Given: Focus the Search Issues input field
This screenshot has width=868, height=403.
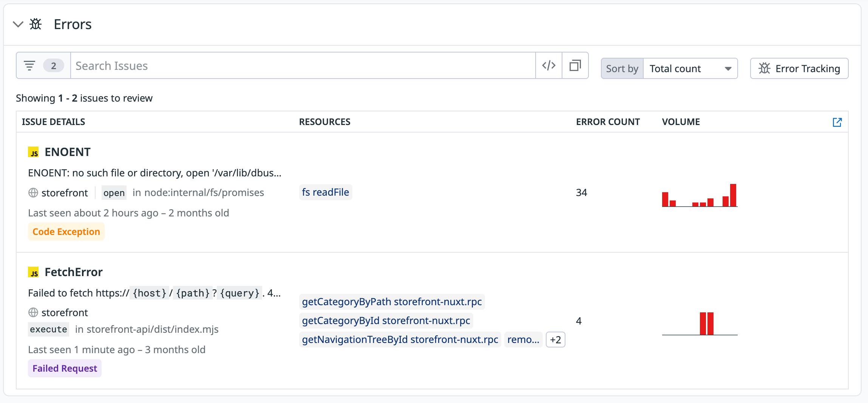Looking at the screenshot, I should pos(302,66).
